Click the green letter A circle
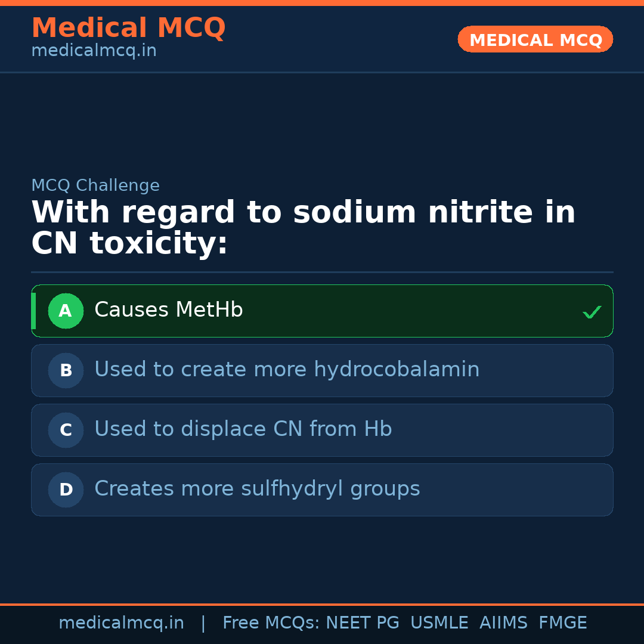The height and width of the screenshot is (644, 644). click(66, 311)
